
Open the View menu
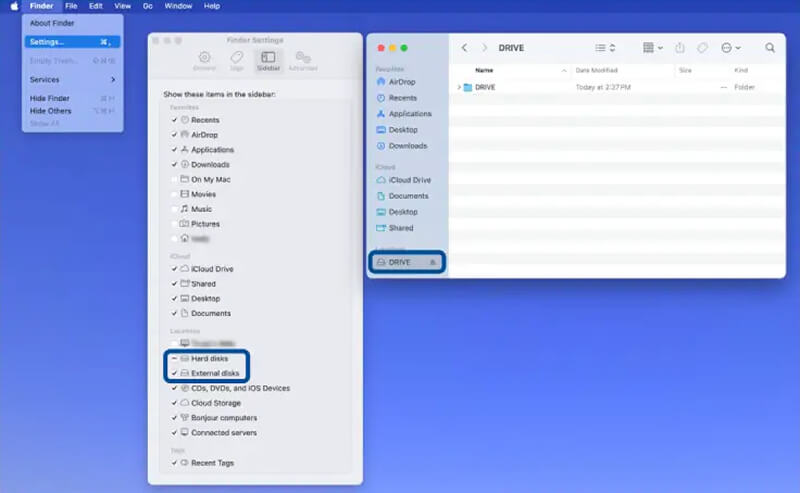122,6
